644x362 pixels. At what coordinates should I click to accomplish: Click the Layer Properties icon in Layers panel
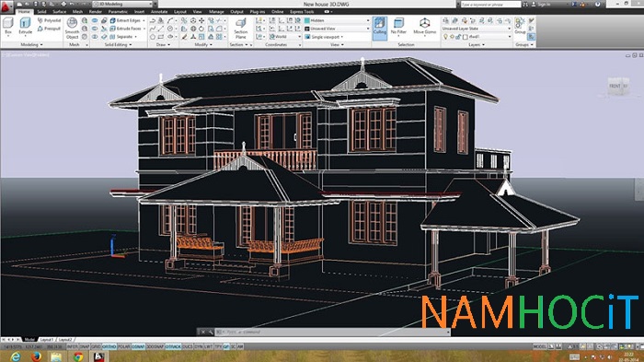pyautogui.click(x=445, y=20)
